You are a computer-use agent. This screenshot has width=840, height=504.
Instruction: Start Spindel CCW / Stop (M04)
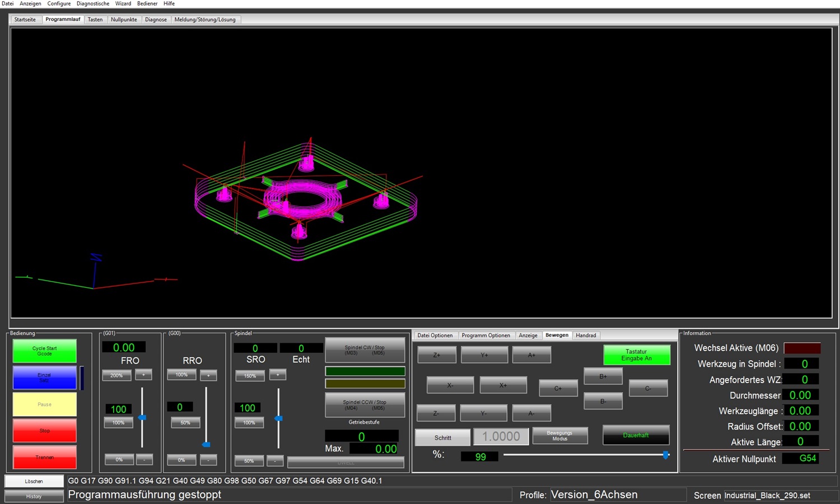point(365,404)
